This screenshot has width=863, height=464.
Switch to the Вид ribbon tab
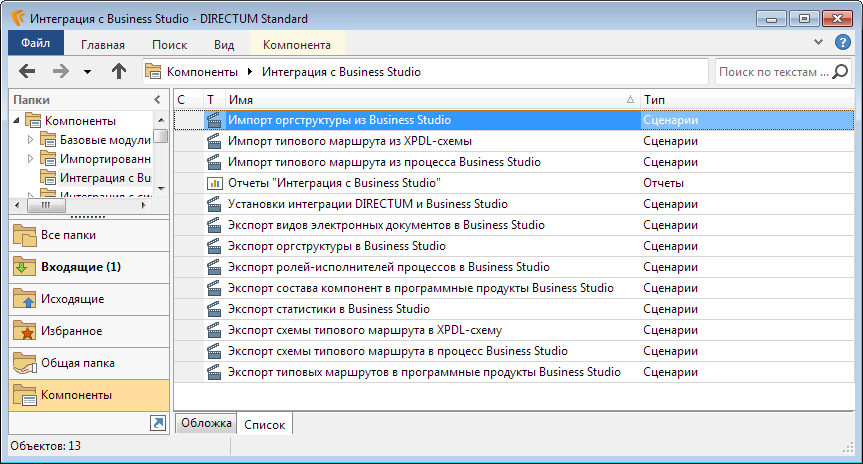coord(224,45)
